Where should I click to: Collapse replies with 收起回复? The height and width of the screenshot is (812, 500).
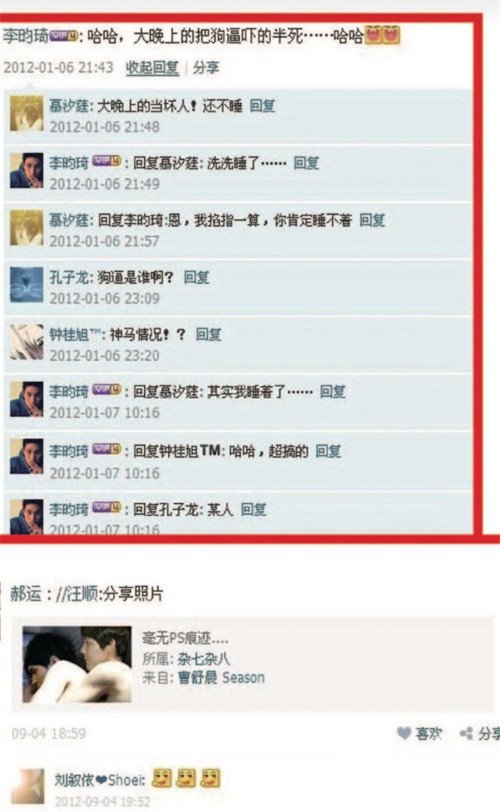(152, 68)
